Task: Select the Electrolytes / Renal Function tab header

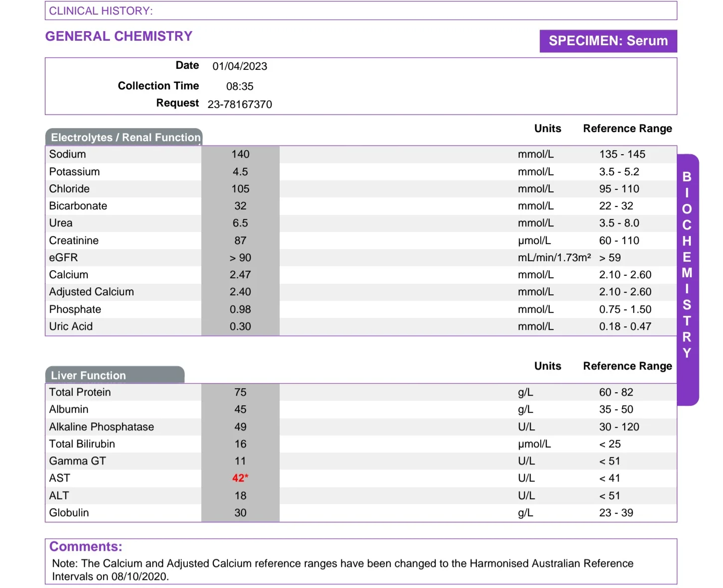Action: [124, 137]
